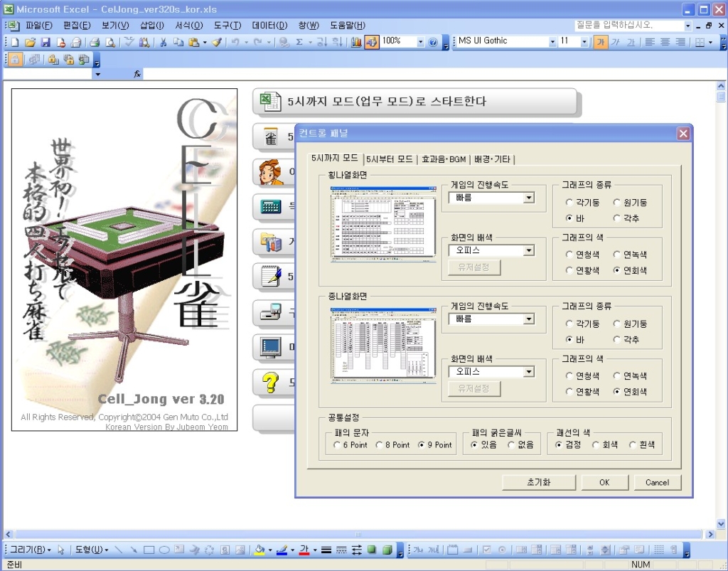This screenshot has width=728, height=571.
Task: Open the 도형(U) AutoShapes menu
Action: point(92,550)
